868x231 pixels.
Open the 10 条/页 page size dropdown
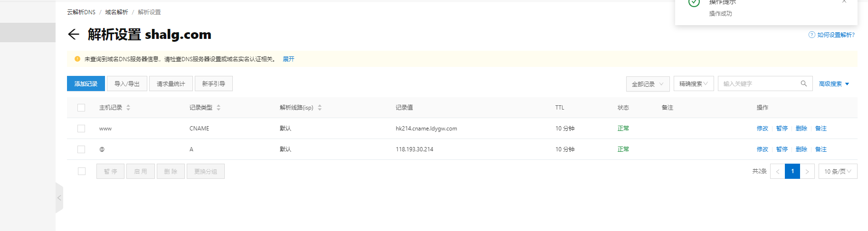(x=838, y=171)
